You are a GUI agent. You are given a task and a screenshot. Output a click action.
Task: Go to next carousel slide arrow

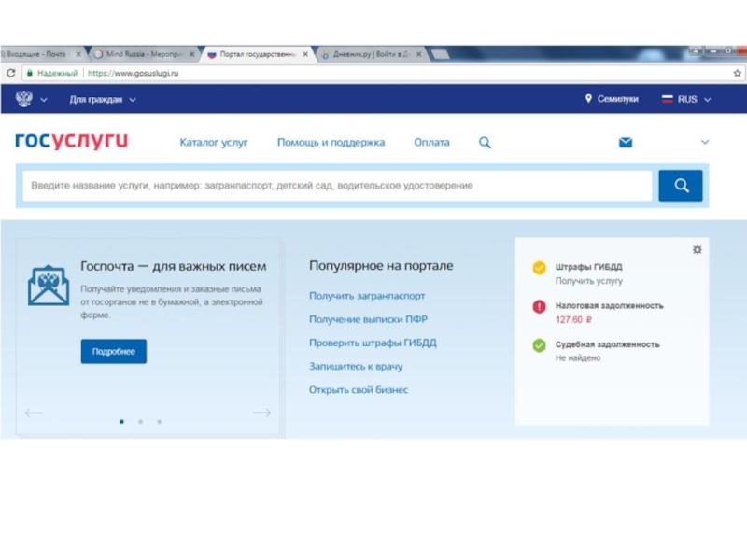click(x=262, y=413)
